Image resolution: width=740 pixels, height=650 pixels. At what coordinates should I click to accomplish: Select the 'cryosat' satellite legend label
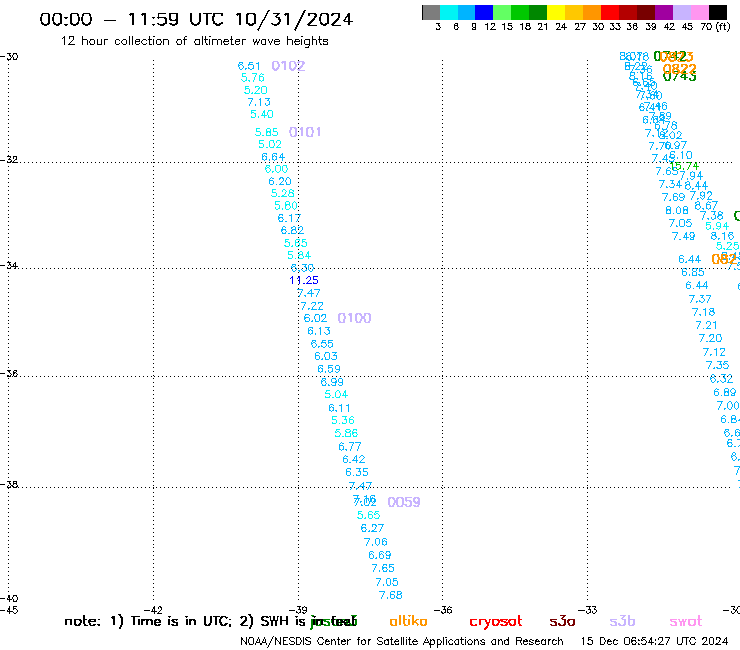click(x=496, y=621)
